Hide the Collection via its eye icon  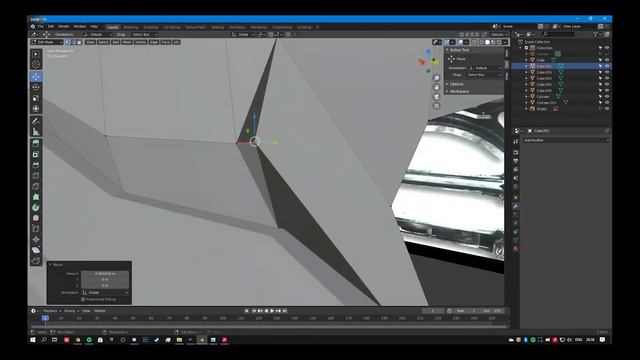click(x=607, y=48)
